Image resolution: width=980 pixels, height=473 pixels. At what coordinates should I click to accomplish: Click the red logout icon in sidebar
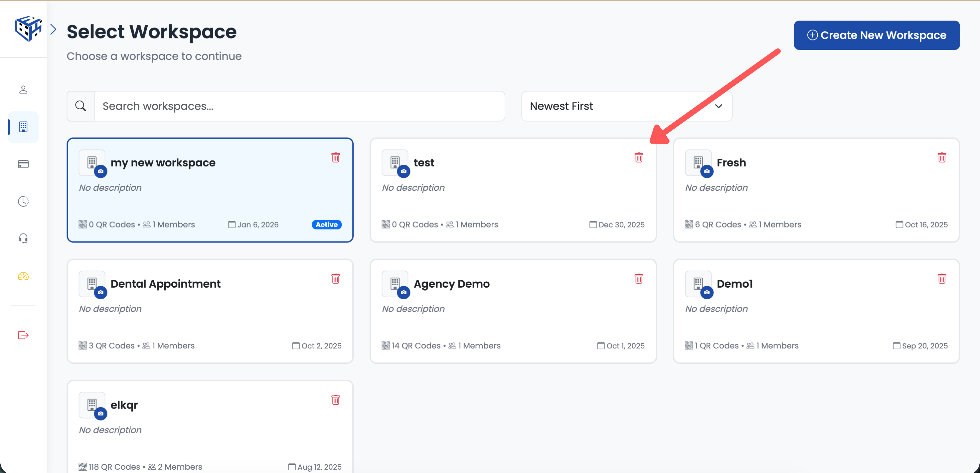[x=23, y=335]
